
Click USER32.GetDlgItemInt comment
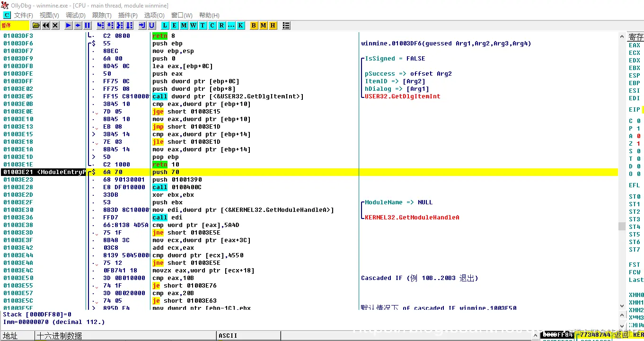point(402,96)
